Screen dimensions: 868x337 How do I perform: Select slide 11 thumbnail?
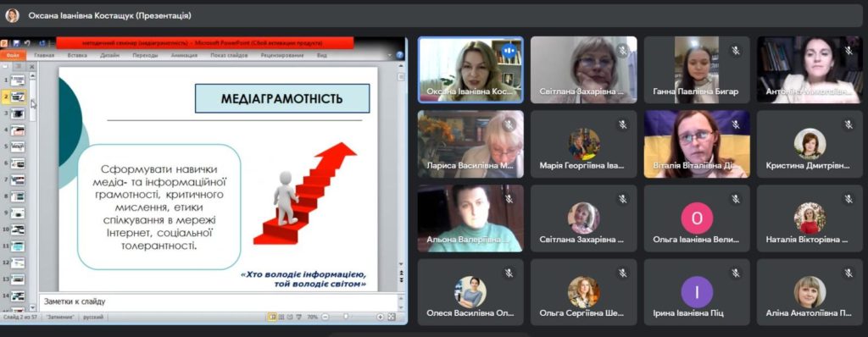[18, 246]
